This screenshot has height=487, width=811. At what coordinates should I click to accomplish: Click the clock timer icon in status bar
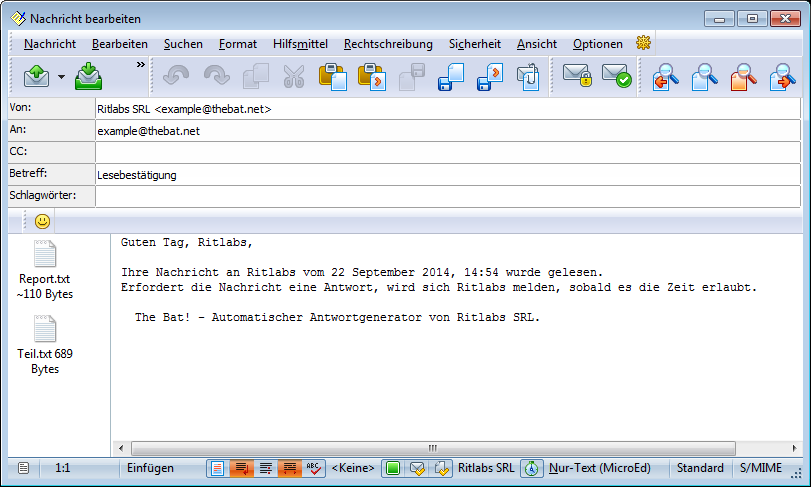pyautogui.click(x=532, y=468)
